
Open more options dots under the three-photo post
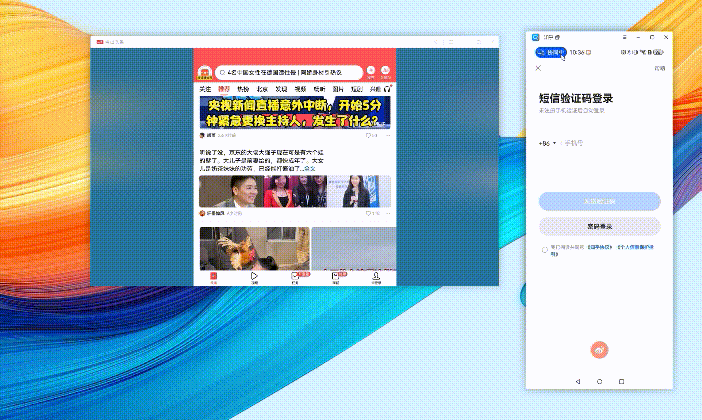[x=388, y=214]
